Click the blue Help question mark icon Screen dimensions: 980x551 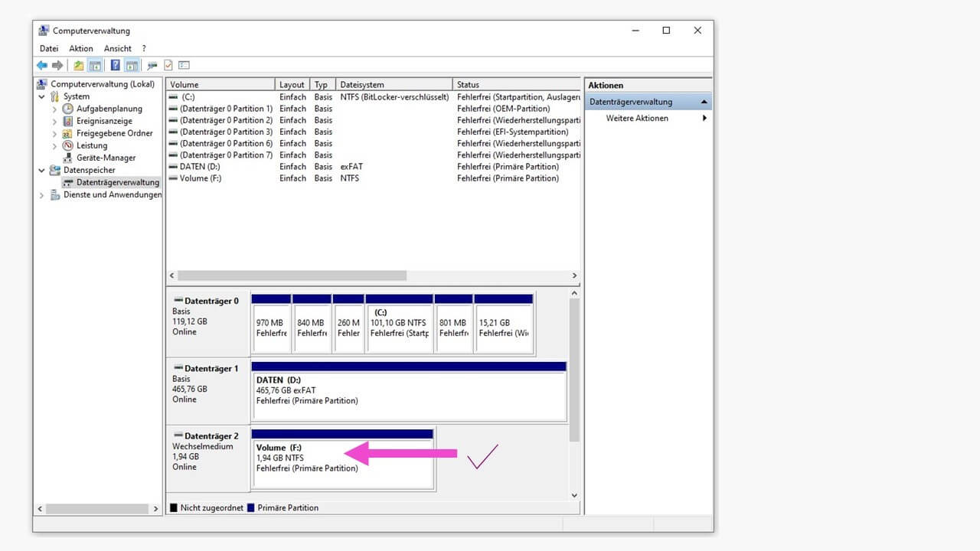115,66
